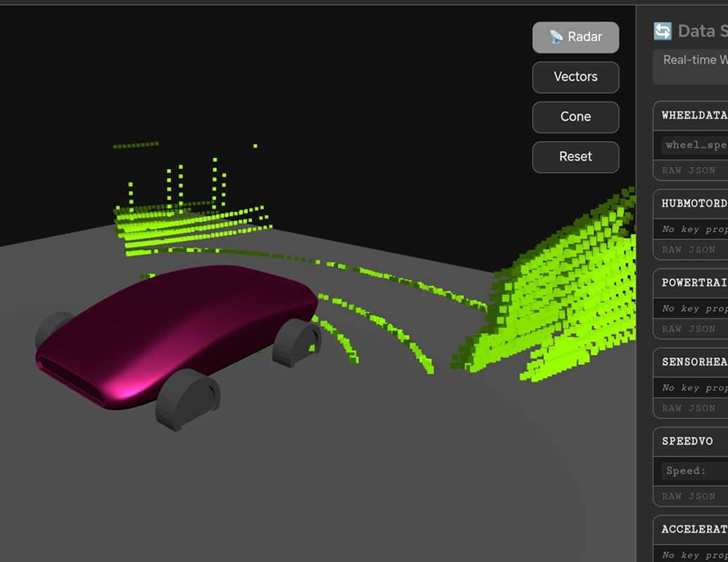
Task: Expand RAW JSON under SPEEDVO
Action: pyautogui.click(x=689, y=497)
